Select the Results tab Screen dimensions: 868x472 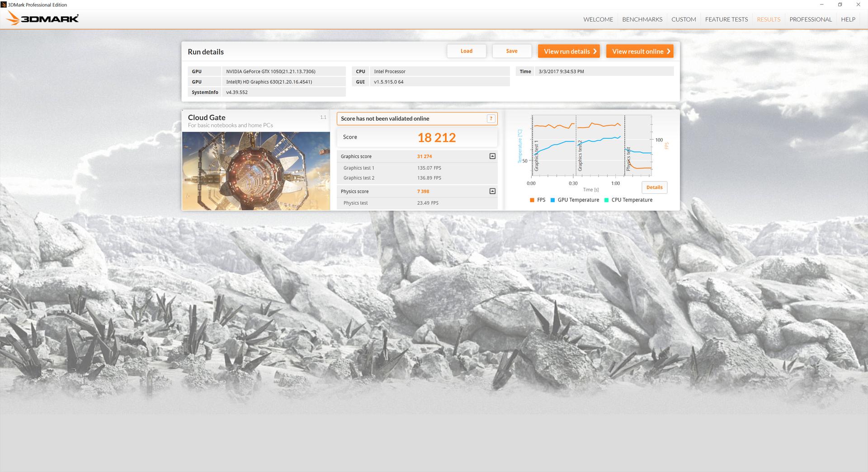(769, 19)
